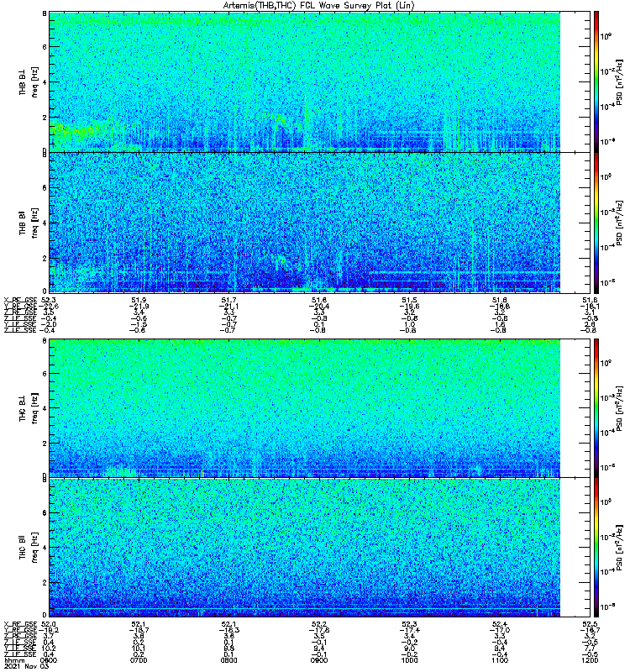
Task: Click the 1000 time tick label
Action: click(409, 660)
